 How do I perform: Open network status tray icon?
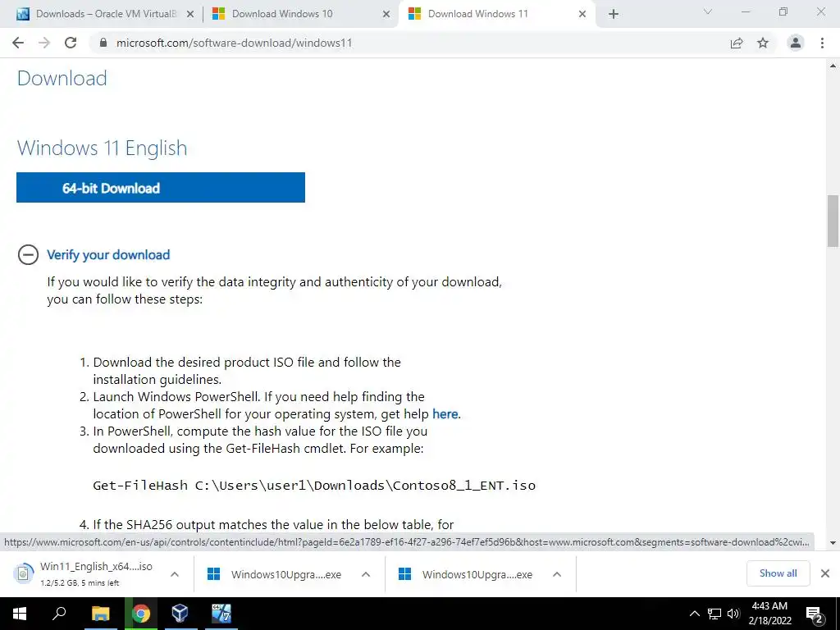pos(714,614)
